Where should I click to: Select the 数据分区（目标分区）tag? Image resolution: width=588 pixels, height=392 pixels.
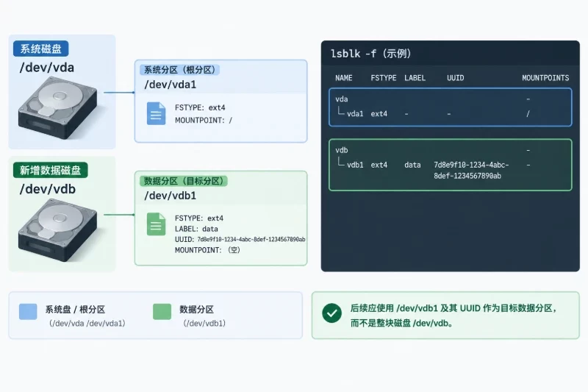point(184,181)
